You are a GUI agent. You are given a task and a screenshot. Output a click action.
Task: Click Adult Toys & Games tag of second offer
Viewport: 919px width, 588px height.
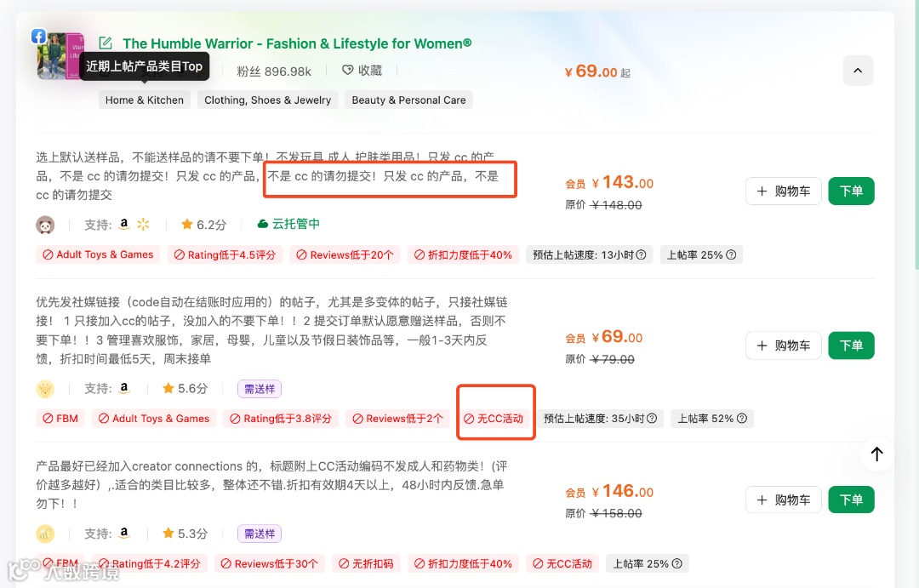(154, 419)
